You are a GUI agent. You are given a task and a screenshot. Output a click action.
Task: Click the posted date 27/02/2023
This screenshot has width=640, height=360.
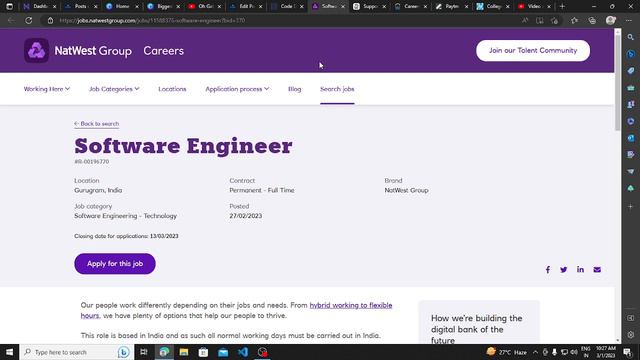pyautogui.click(x=246, y=216)
